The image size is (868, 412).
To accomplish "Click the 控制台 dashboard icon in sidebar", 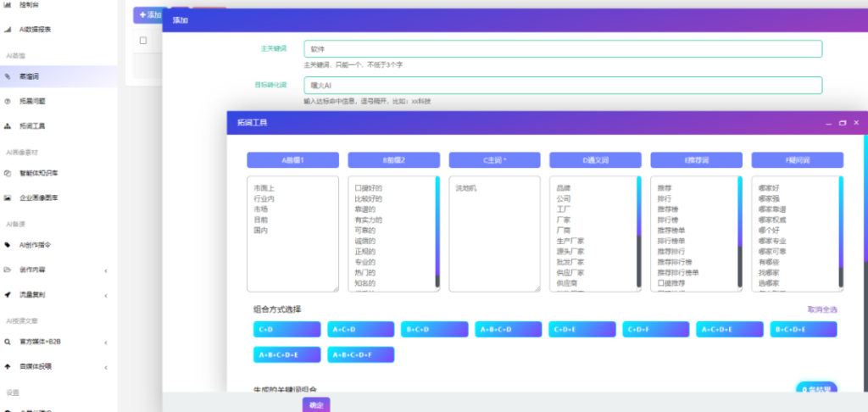I will click(x=8, y=5).
